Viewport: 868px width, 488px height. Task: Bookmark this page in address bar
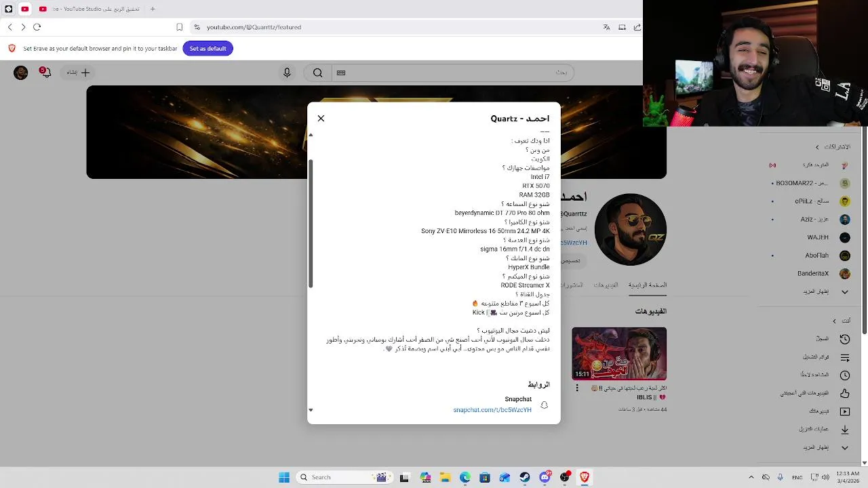(x=179, y=27)
